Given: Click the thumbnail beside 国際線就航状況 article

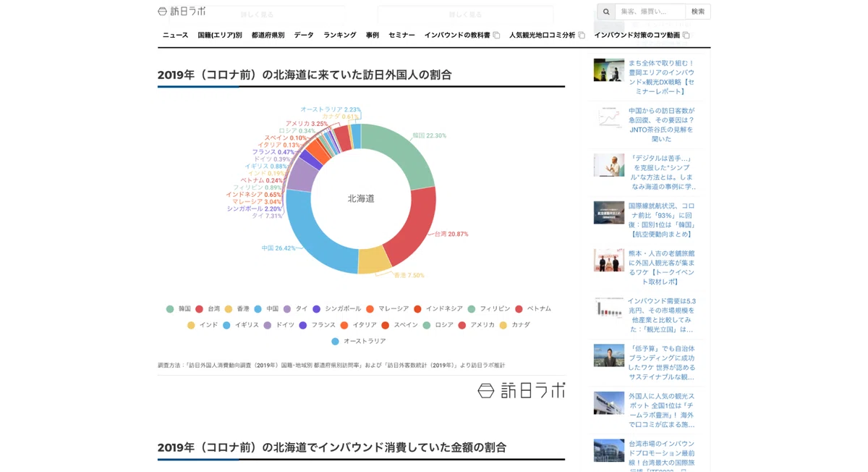Looking at the screenshot, I should click(609, 213).
